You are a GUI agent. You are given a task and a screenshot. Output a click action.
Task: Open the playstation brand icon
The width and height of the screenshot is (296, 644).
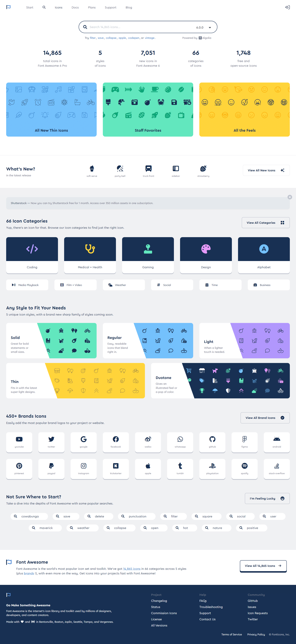(x=212, y=469)
